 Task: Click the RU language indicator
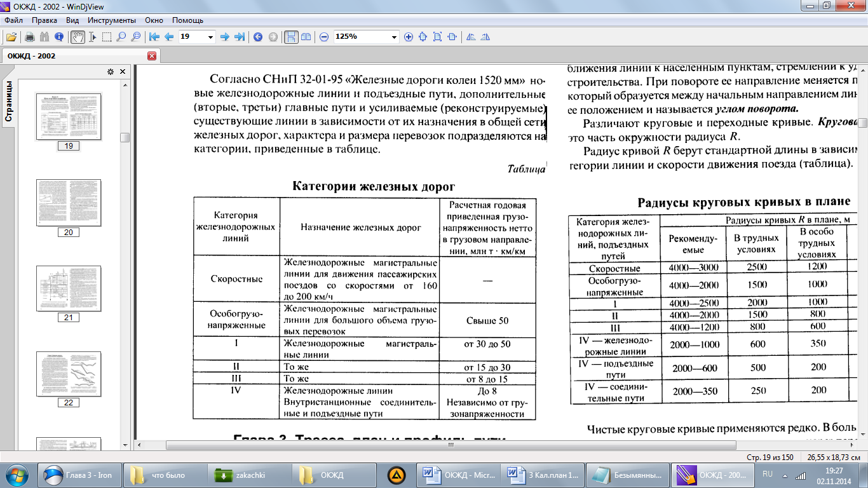(768, 474)
